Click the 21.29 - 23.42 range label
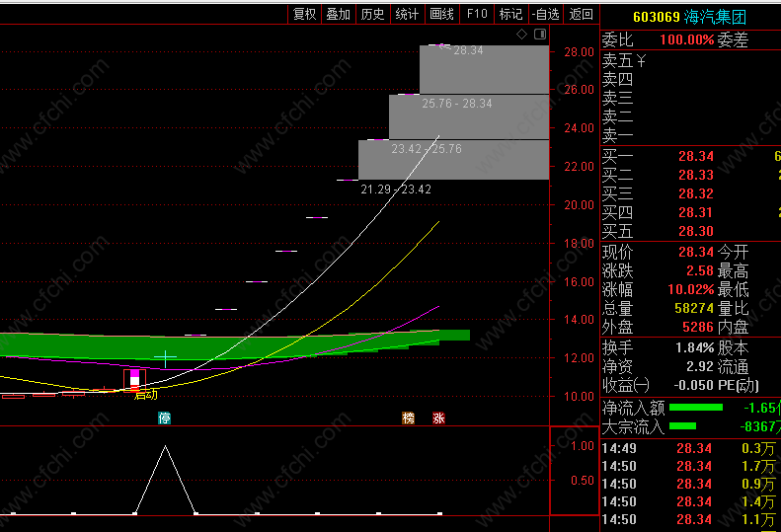This screenshot has width=781, height=532. click(x=396, y=190)
